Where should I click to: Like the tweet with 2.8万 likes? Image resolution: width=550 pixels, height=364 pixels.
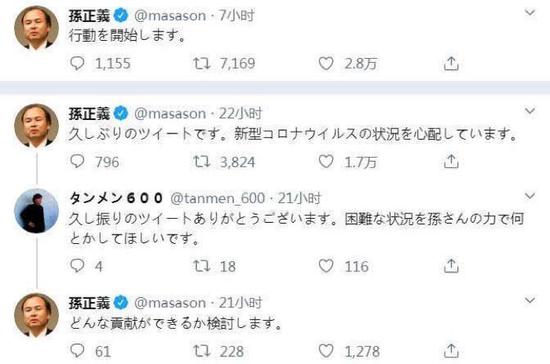point(326,63)
